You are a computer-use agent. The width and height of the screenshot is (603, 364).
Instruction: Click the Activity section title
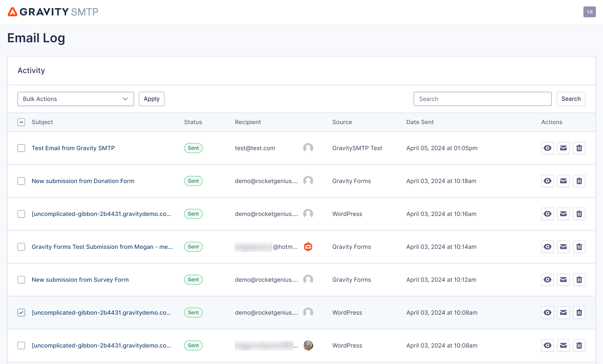pyautogui.click(x=31, y=71)
